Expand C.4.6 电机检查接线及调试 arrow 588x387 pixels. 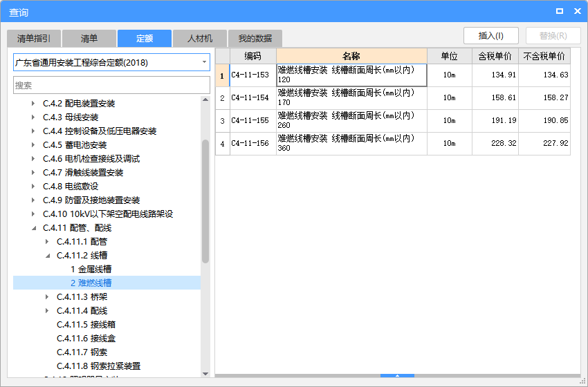click(x=33, y=158)
